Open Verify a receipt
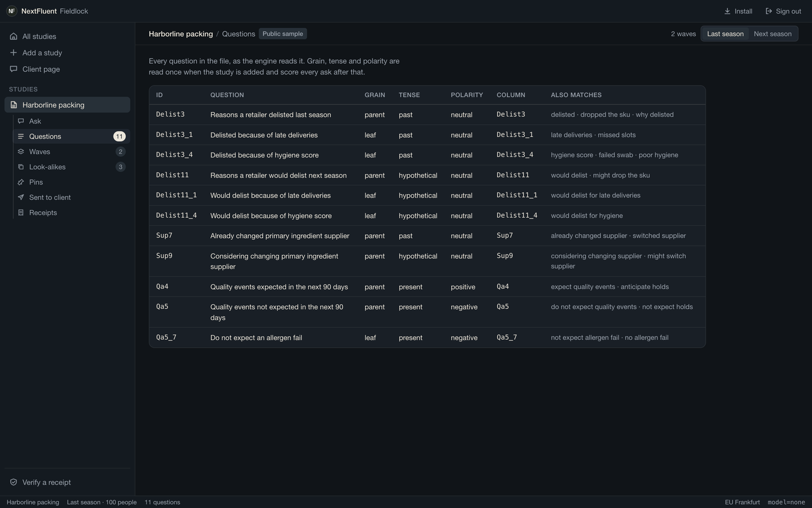 point(67,483)
